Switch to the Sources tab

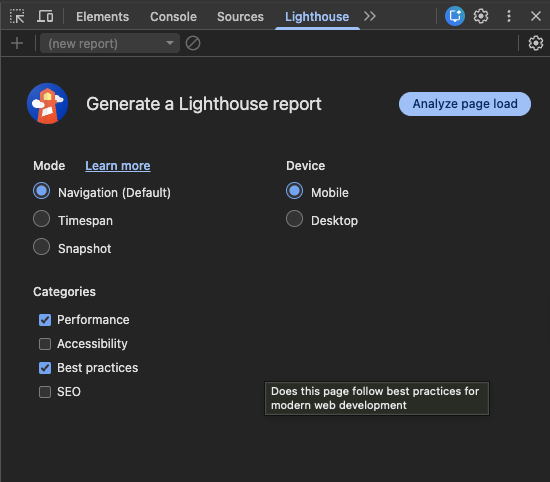click(240, 16)
